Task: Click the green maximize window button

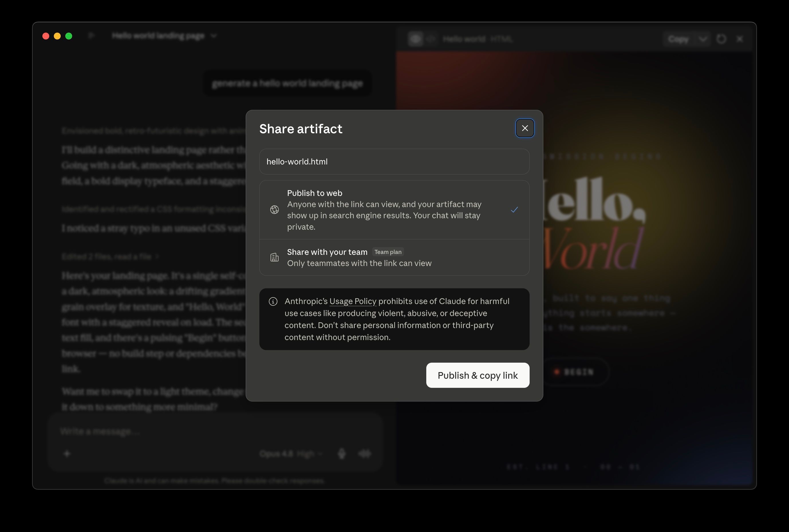Action: point(69,36)
